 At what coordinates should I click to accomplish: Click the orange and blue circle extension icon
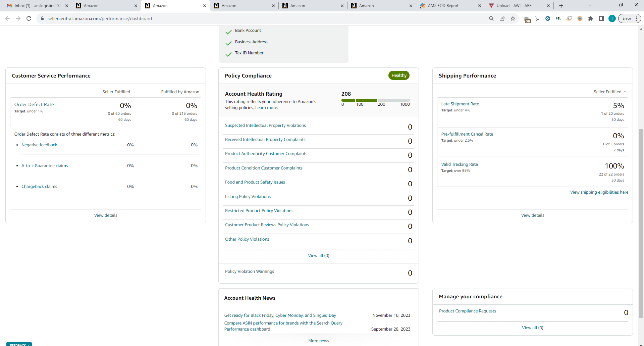[580, 18]
